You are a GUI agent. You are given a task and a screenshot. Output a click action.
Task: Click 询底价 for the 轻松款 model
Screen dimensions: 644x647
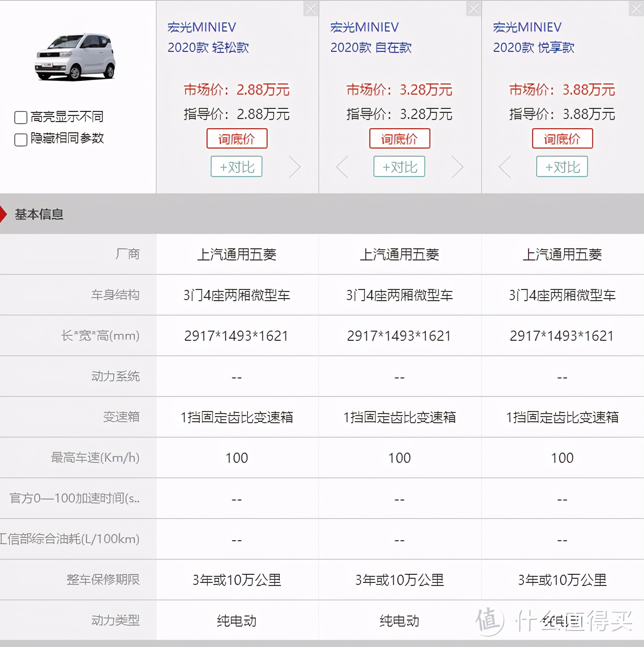point(237,138)
